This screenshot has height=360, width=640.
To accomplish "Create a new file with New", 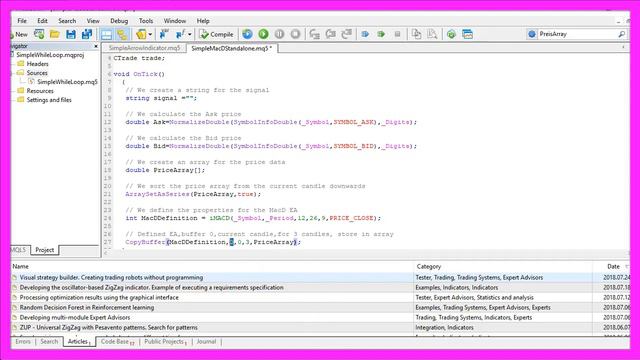I will (19, 34).
